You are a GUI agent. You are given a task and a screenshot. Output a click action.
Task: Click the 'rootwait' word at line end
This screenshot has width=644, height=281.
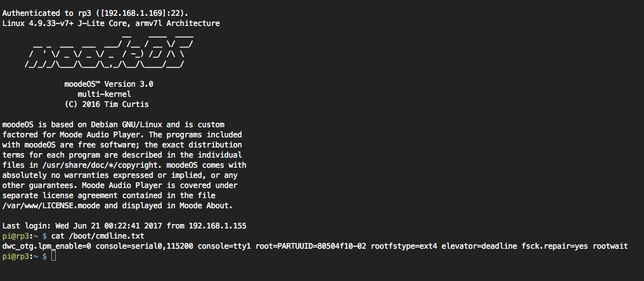coord(610,246)
